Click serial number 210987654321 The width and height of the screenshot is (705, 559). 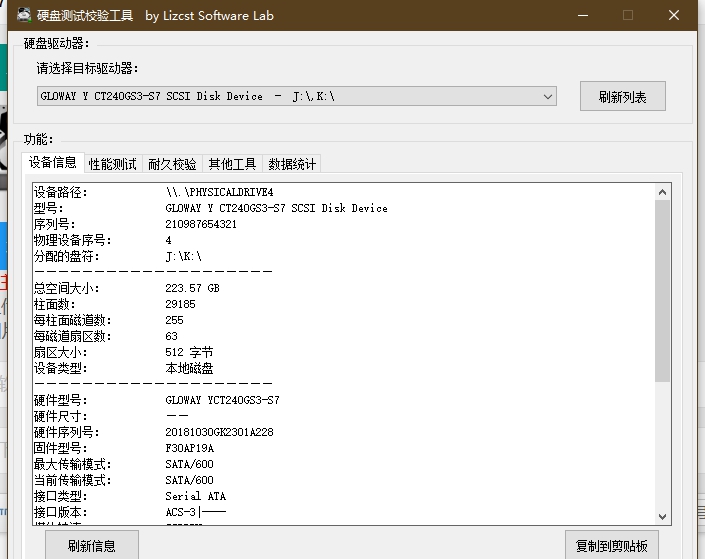click(x=201, y=224)
